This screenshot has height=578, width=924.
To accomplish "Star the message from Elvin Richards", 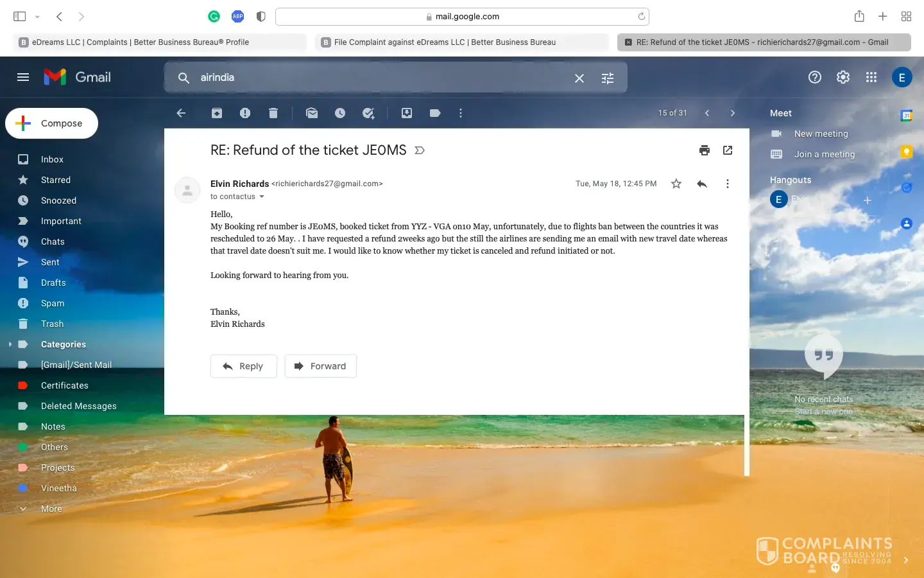I will pos(676,184).
